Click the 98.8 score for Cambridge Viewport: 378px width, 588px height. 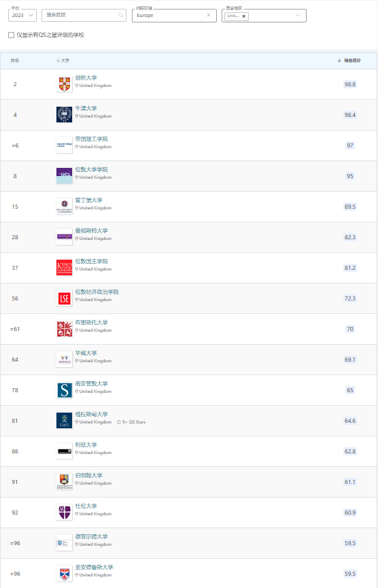point(350,84)
